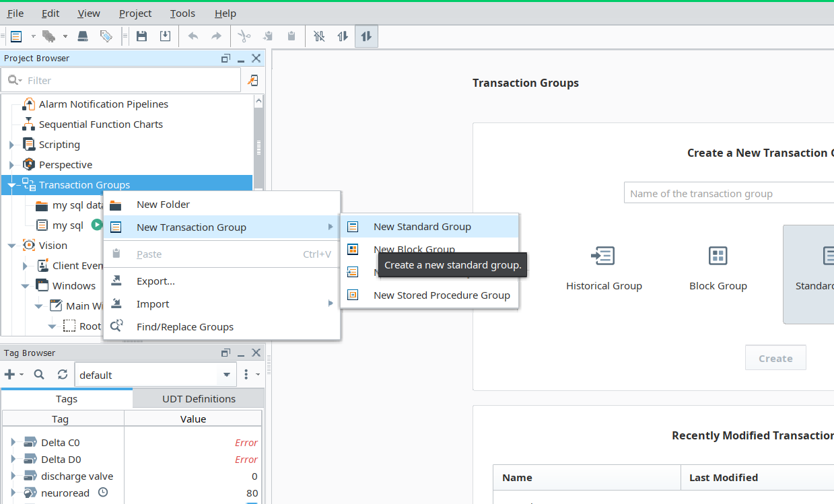
Task: Click the pop-out icon beside the Filter field
Action: click(x=253, y=80)
